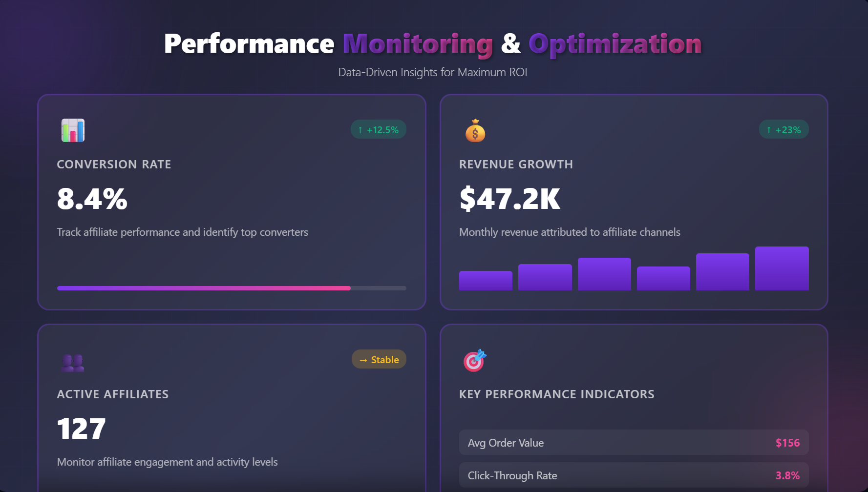This screenshot has width=868, height=492.
Task: Click the +23% growth badge
Action: (783, 130)
